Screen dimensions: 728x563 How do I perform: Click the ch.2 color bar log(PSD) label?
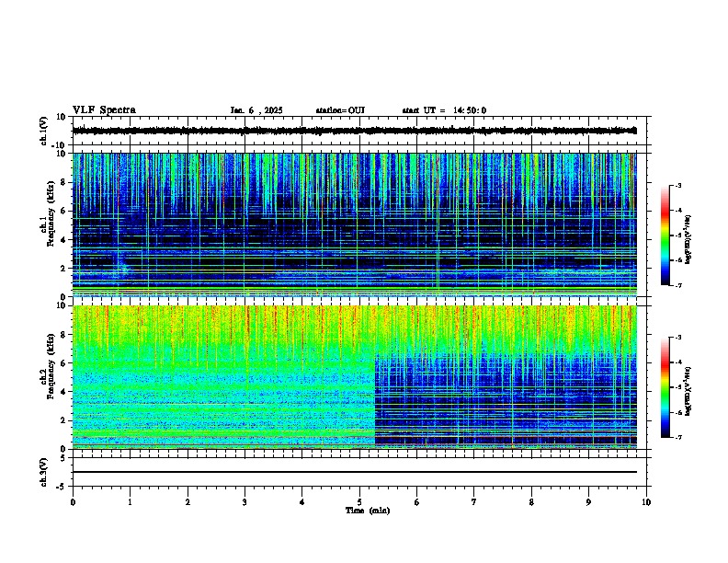pos(688,391)
